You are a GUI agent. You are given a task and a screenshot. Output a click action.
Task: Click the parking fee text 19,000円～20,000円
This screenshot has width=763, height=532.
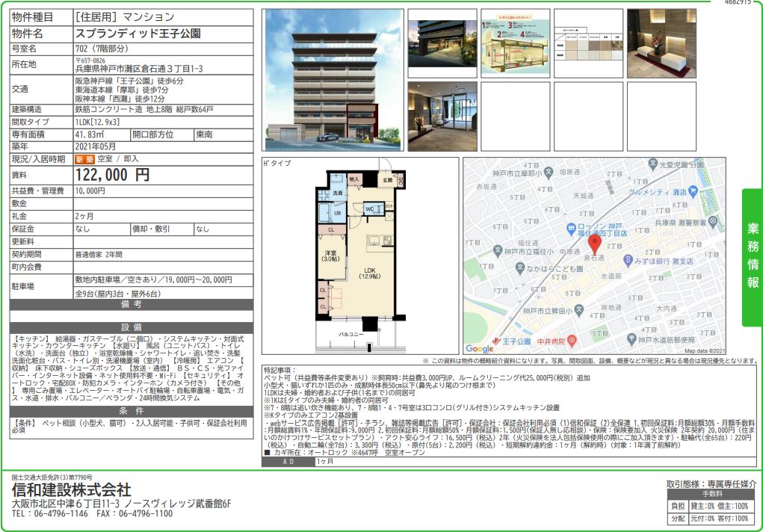click(x=198, y=280)
